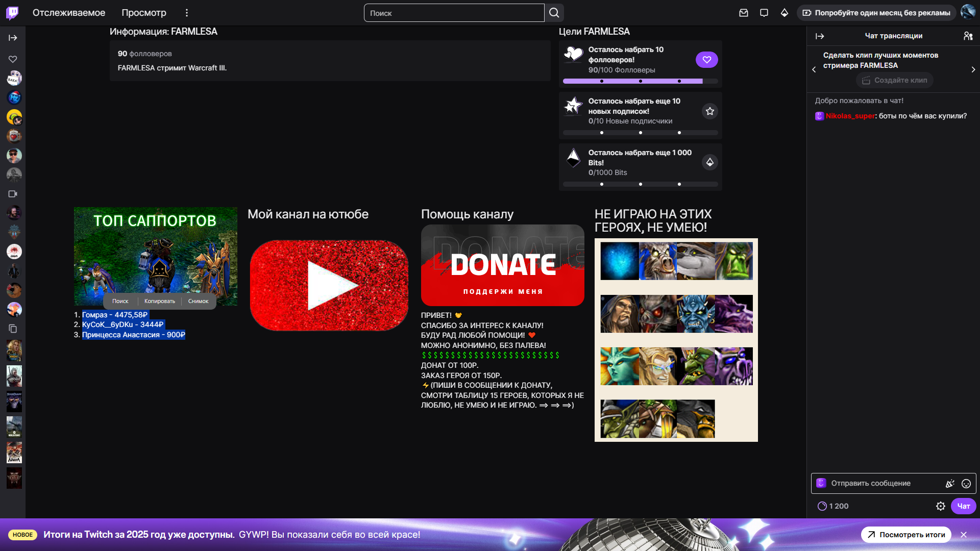Click the Посмотреть итоги button

coord(906,535)
